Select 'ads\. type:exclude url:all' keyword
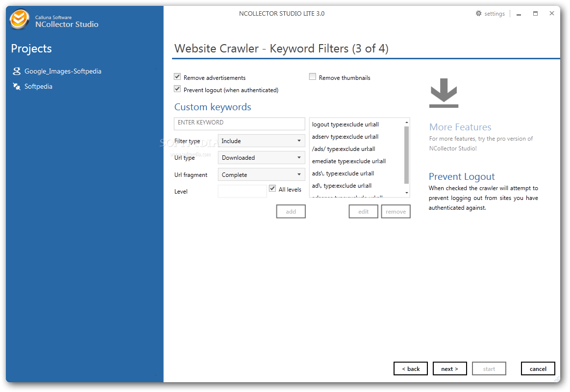This screenshot has width=570, height=392. pos(343,173)
